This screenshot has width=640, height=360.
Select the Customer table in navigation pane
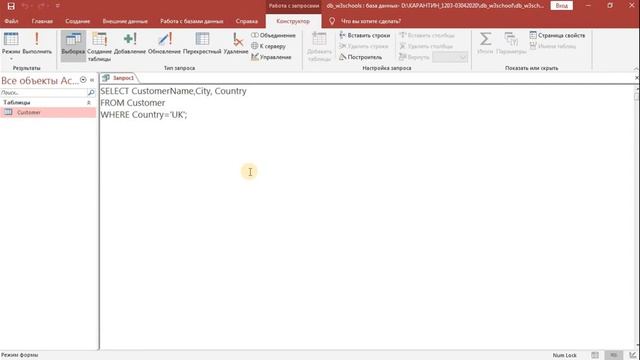click(x=48, y=112)
